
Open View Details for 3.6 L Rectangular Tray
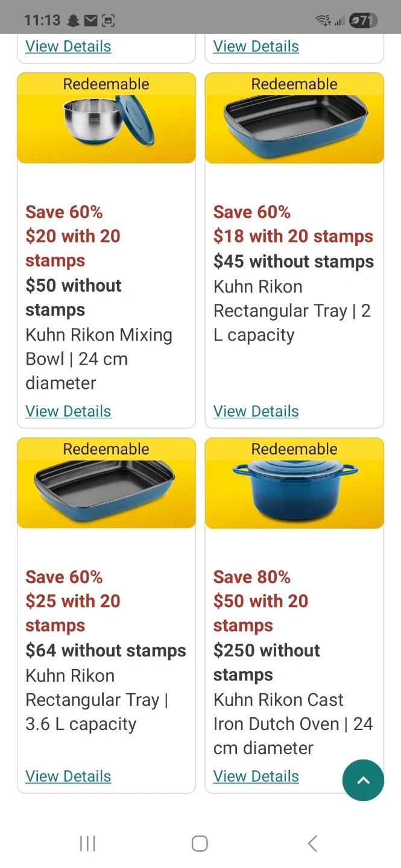tap(68, 776)
